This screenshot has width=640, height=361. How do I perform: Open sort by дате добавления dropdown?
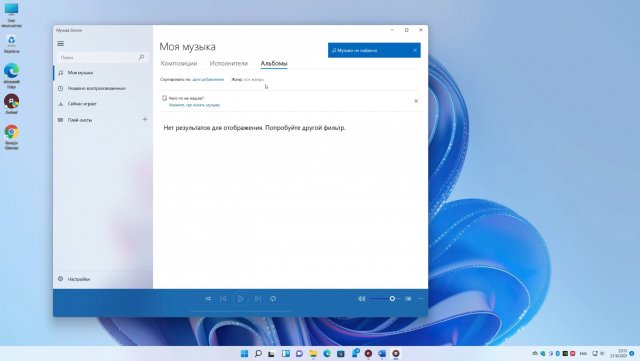[x=208, y=80]
